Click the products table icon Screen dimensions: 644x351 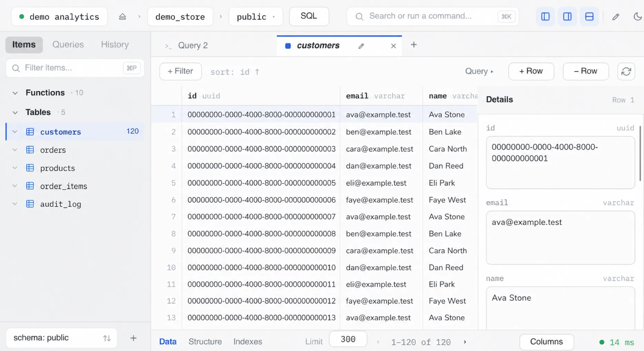pos(30,168)
